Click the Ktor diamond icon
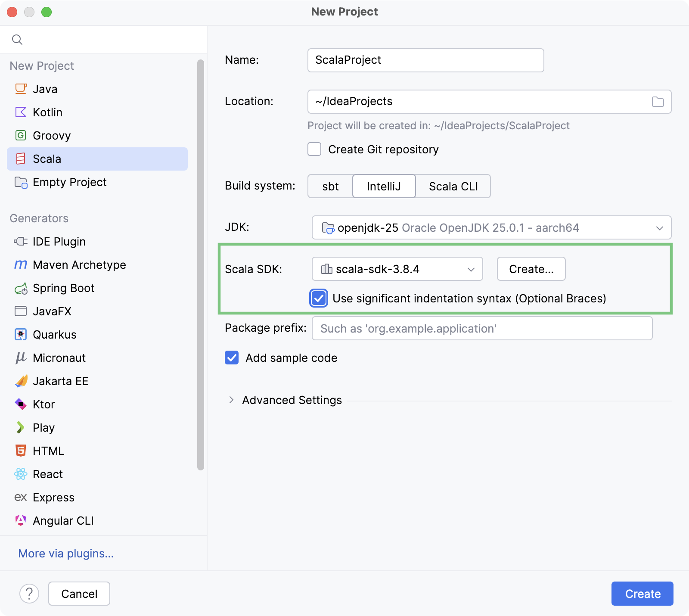This screenshot has height=616, width=689. (21, 404)
